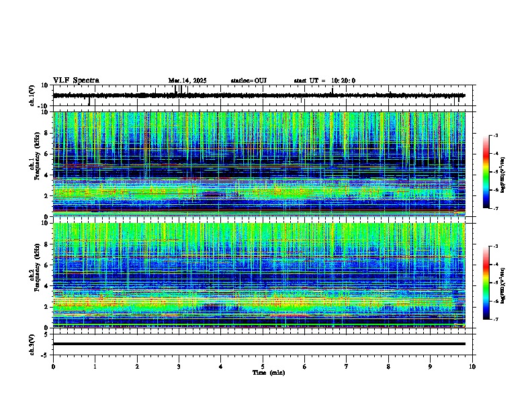Click the log(PSD) label beside the ch.1 color bar
Image resolution: width=532 pixels, height=411 pixels.
pos(503,175)
